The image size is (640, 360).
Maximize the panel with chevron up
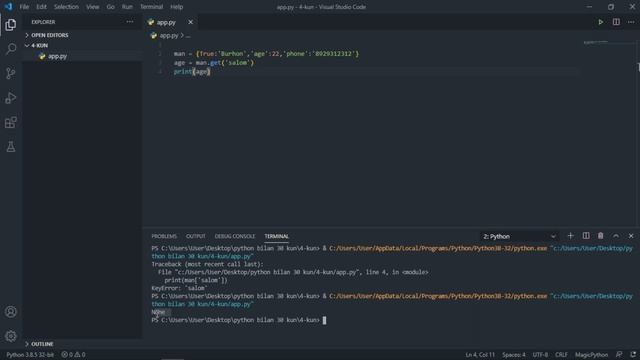[616, 236]
